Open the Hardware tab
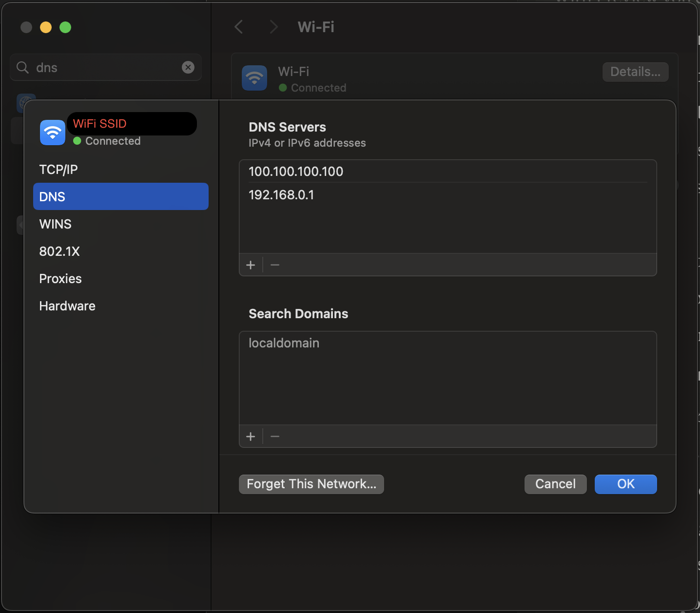 (67, 306)
